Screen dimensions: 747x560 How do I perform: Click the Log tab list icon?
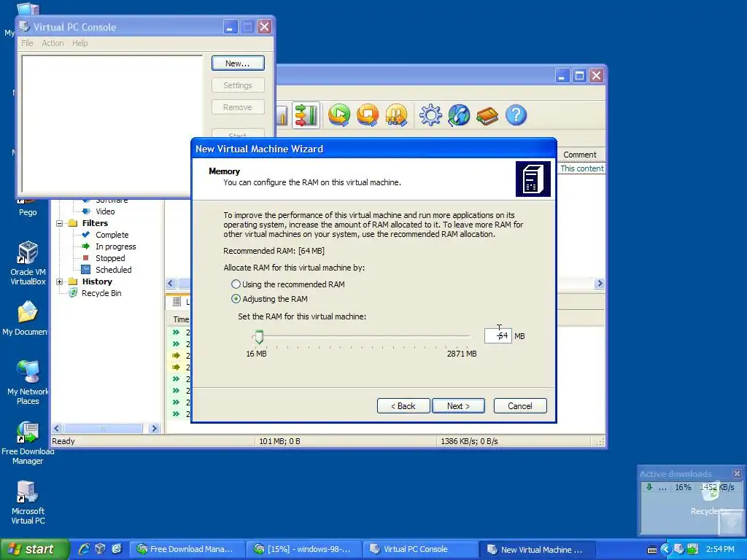[177, 301]
